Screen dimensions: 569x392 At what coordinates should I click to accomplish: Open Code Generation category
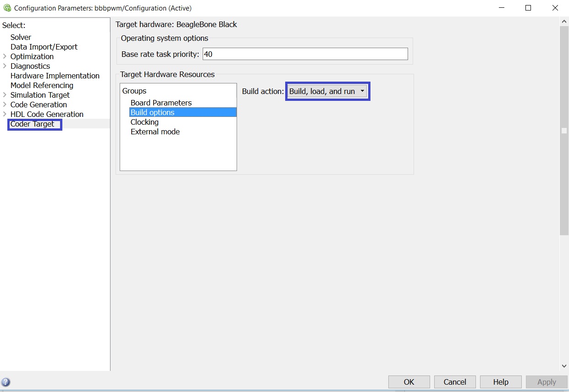tap(39, 105)
